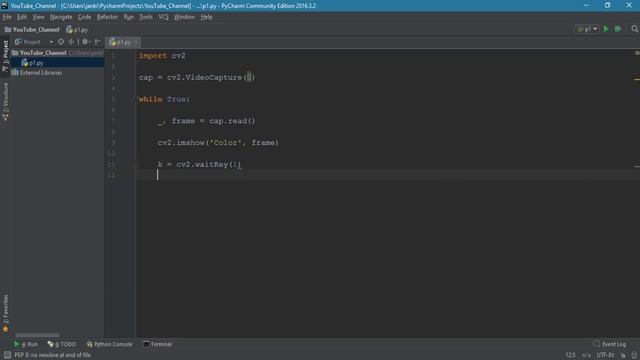
Task: Click the word import on line 1
Action: (x=153, y=56)
